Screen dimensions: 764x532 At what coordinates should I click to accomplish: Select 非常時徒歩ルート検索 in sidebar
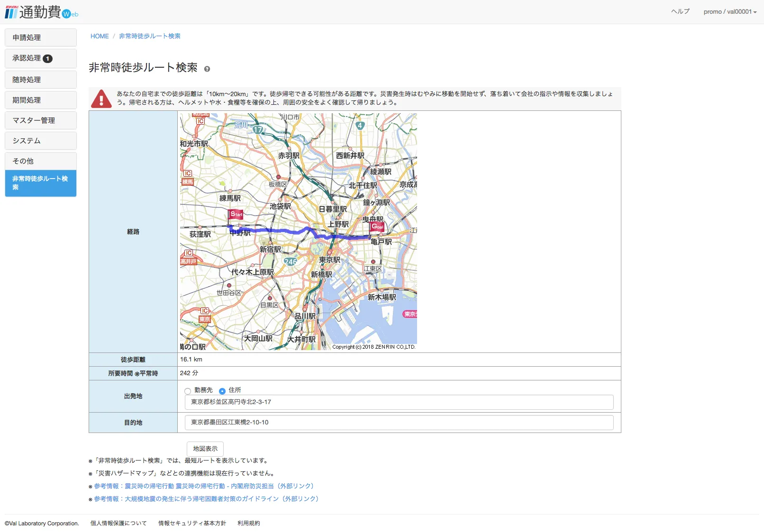pyautogui.click(x=41, y=183)
